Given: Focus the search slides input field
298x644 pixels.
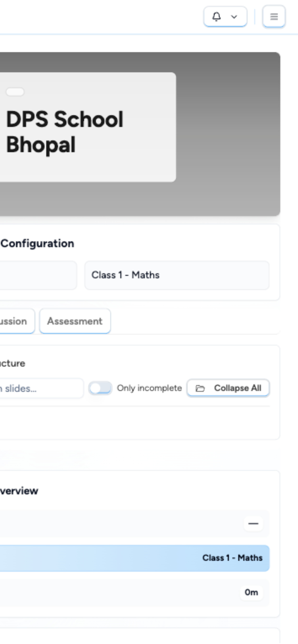Looking at the screenshot, I should pos(41,388).
